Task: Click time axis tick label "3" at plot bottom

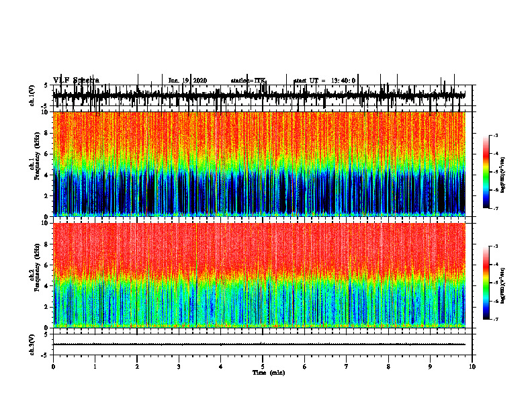Action: tap(179, 367)
